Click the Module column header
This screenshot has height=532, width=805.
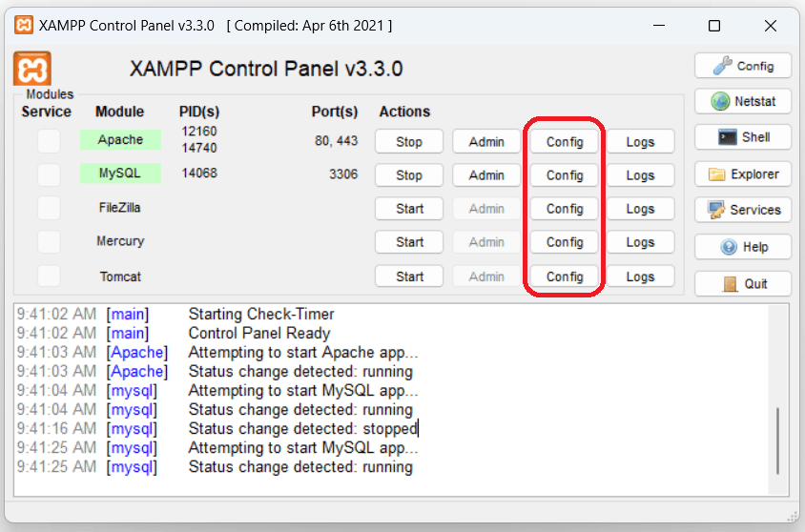(x=119, y=112)
